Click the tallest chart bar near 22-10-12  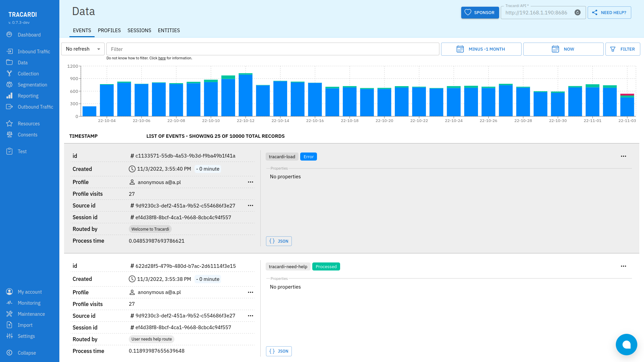tap(246, 95)
